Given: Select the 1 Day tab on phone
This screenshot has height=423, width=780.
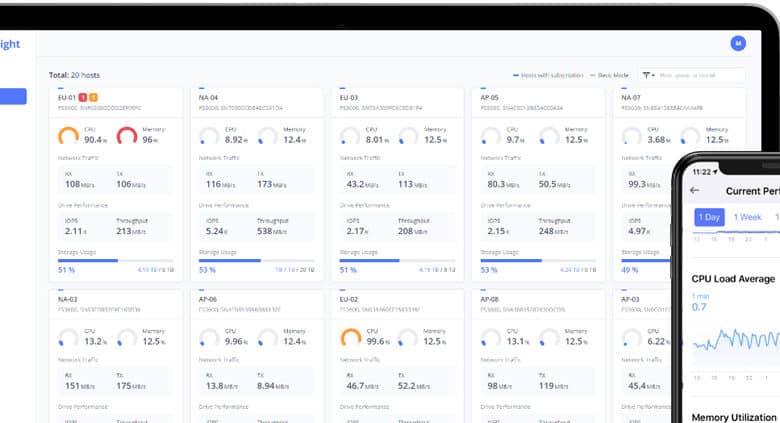Looking at the screenshot, I should tap(709, 217).
